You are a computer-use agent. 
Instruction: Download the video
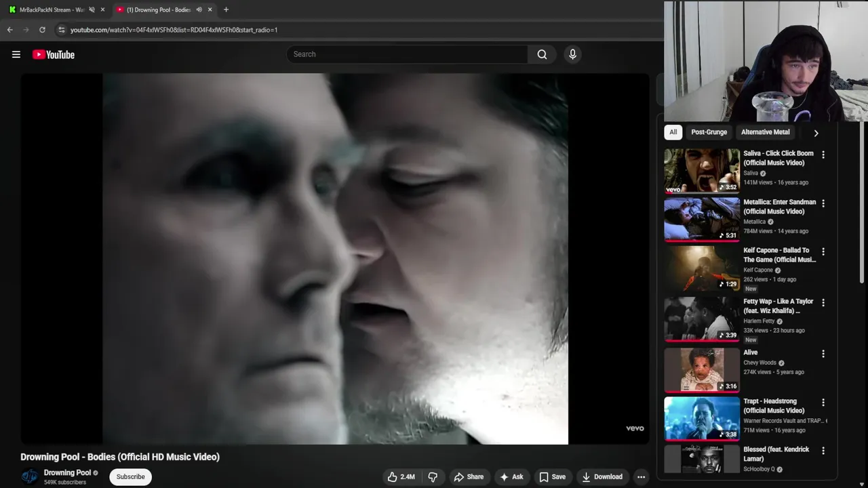pyautogui.click(x=602, y=476)
